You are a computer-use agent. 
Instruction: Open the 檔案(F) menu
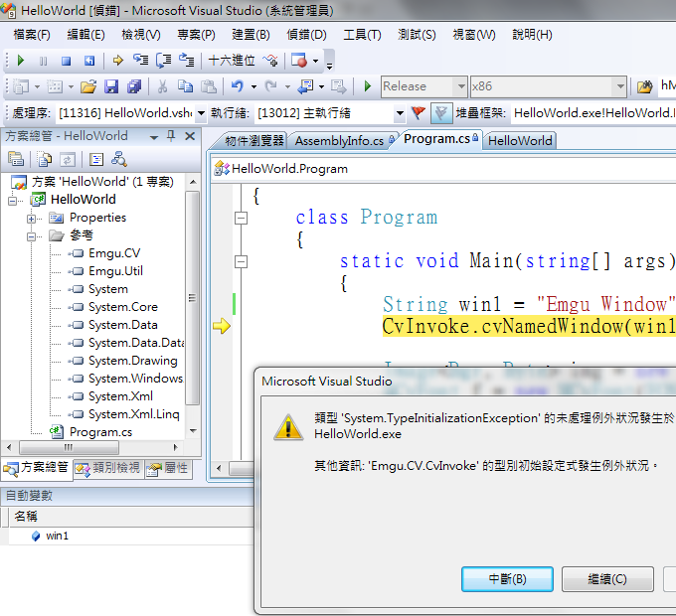pos(32,35)
